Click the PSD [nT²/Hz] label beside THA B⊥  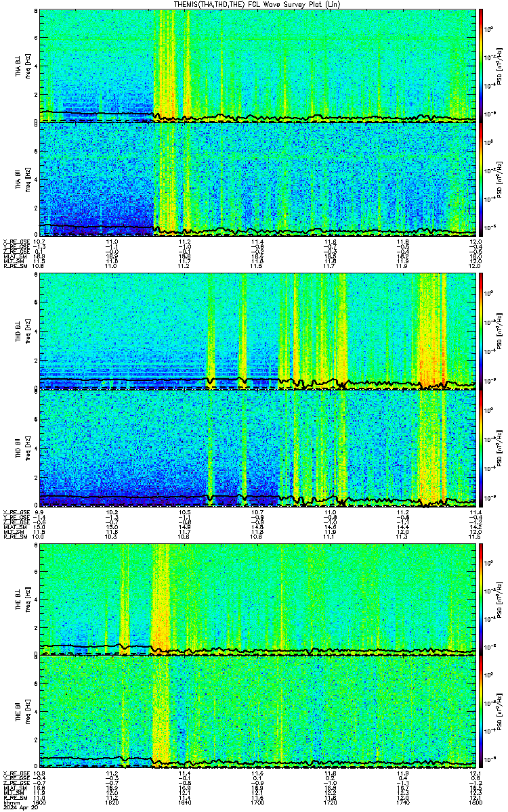pos(500,66)
